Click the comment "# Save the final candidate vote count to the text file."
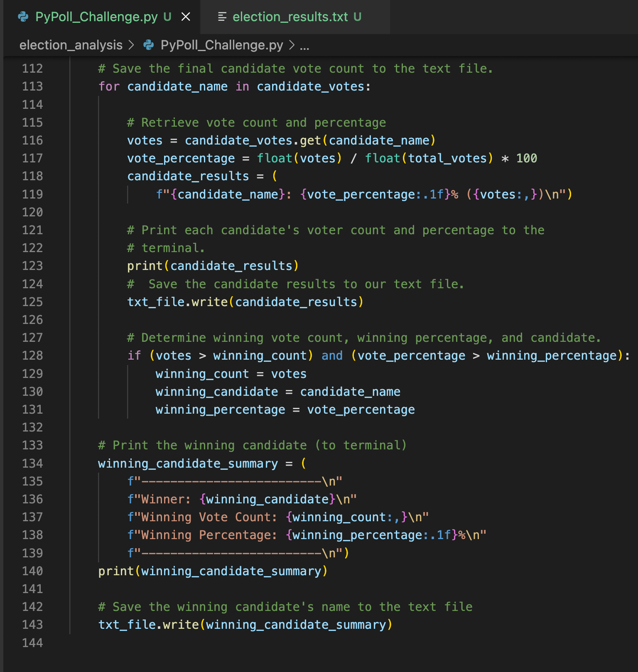This screenshot has width=638, height=672. coord(295,69)
